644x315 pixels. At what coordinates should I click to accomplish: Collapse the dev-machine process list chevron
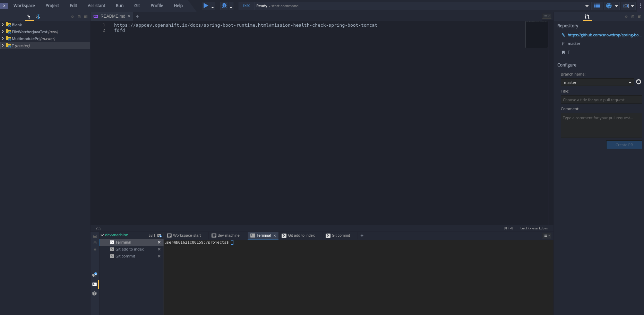tap(102, 235)
